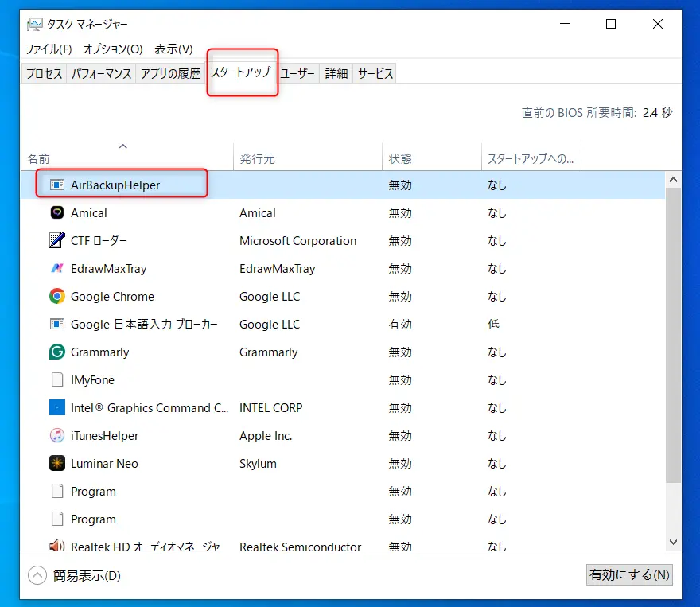Sort by 状態 column header
The image size is (700, 607).
(x=432, y=157)
